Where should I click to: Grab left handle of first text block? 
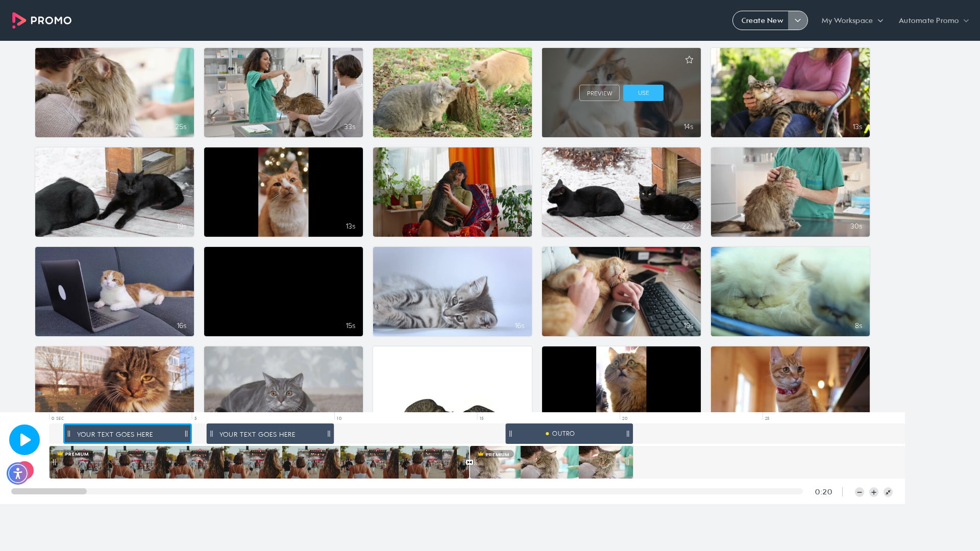pyautogui.click(x=69, y=434)
